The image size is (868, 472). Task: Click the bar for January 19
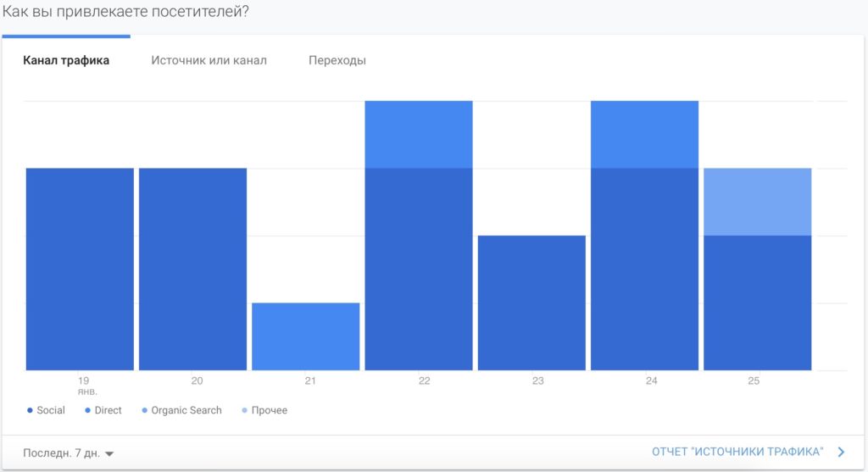pyautogui.click(x=80, y=269)
